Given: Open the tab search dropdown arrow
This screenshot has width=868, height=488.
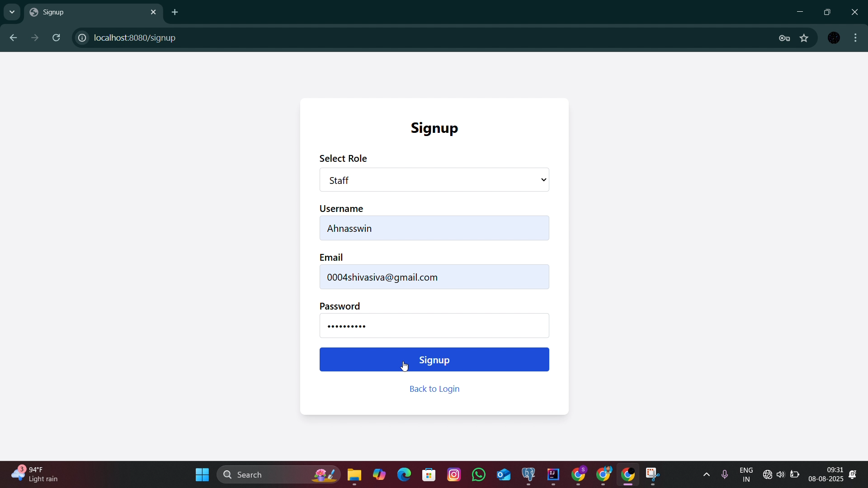Looking at the screenshot, I should coord(12,12).
